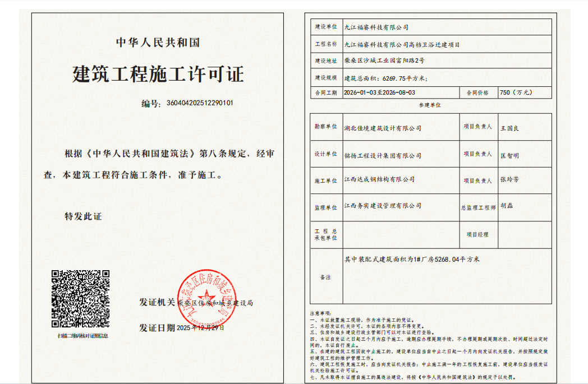This screenshot has width=588, height=384.
Task: Select the project lead name 王国良
Action: pyautogui.click(x=509, y=128)
